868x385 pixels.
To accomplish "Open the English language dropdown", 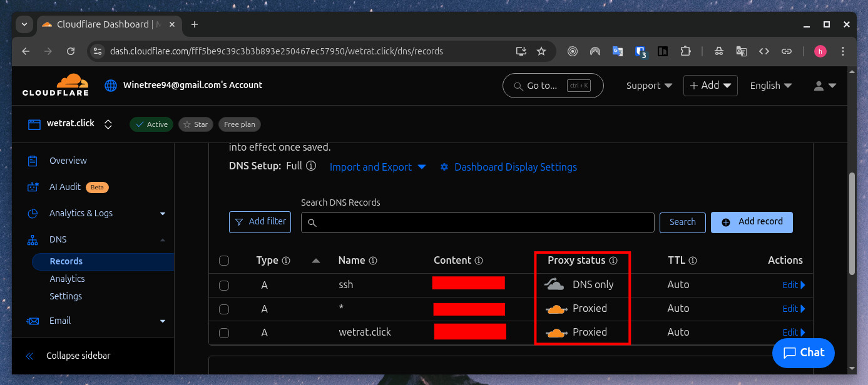I will point(771,86).
